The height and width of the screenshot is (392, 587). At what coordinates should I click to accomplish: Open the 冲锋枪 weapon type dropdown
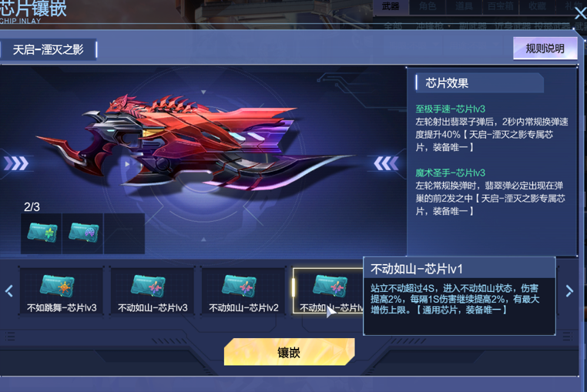[433, 26]
